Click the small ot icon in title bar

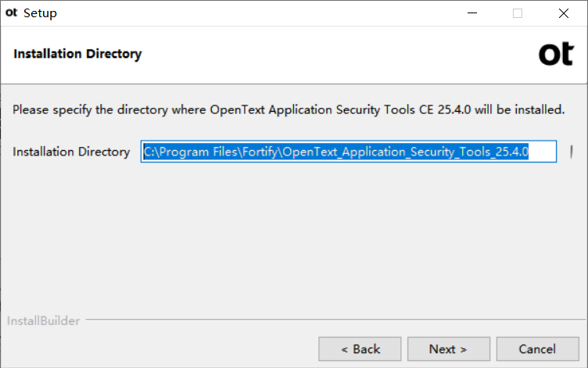point(11,13)
